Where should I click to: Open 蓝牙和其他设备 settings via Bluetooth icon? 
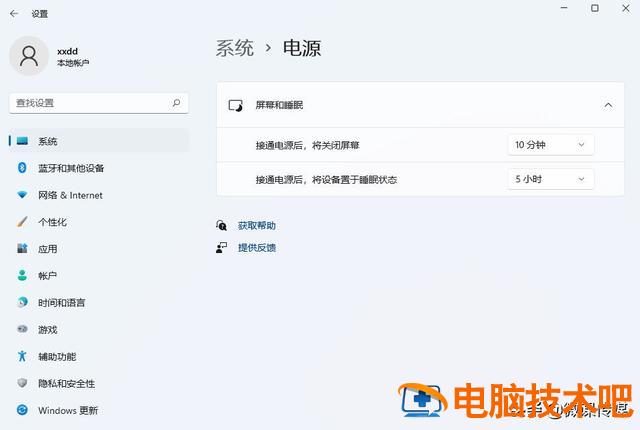click(22, 168)
